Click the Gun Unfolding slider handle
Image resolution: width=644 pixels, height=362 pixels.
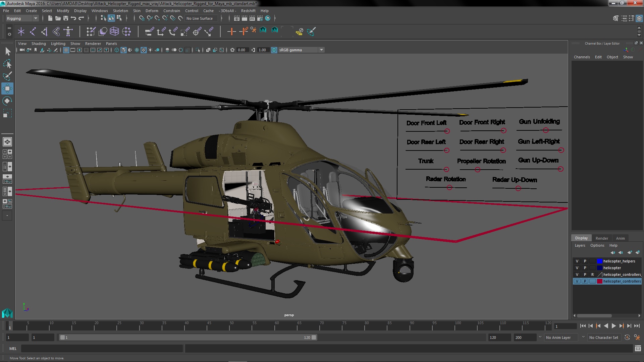tap(546, 130)
